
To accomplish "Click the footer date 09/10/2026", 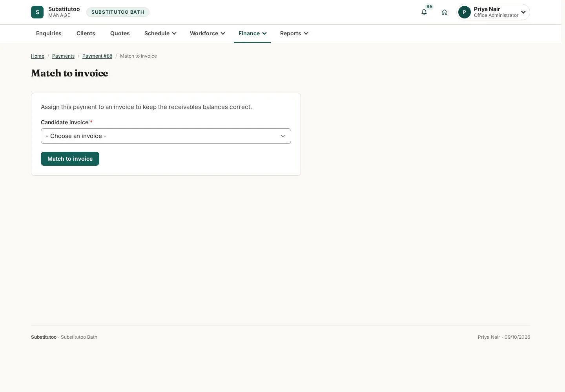I will pyautogui.click(x=517, y=337).
